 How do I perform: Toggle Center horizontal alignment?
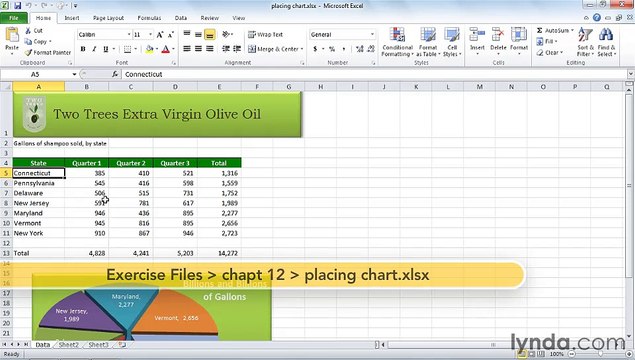coord(198,49)
